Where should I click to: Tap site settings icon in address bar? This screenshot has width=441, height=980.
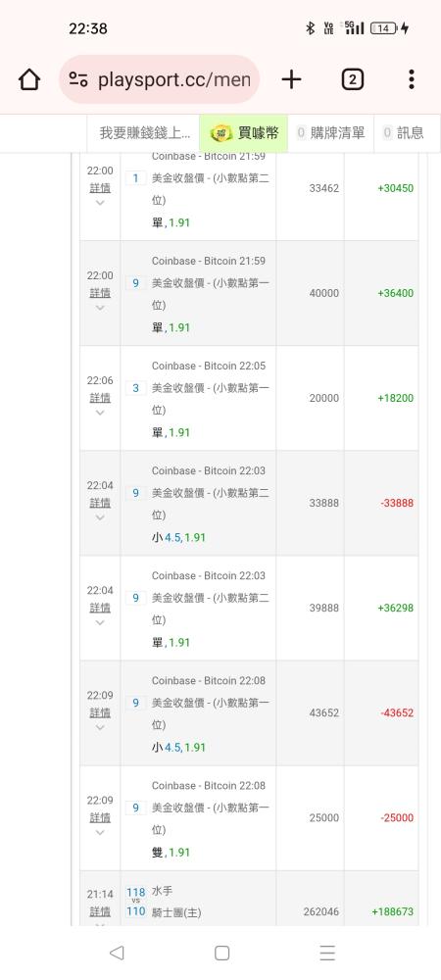point(78,79)
